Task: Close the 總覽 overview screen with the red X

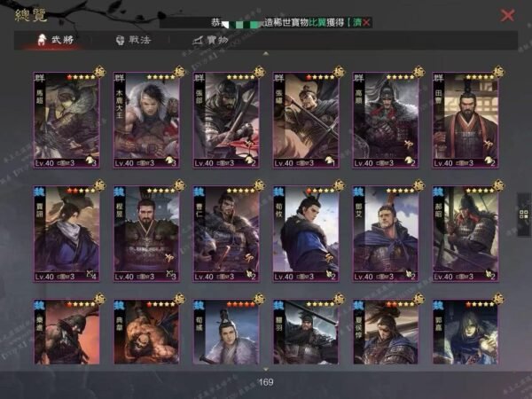Action: point(507,15)
